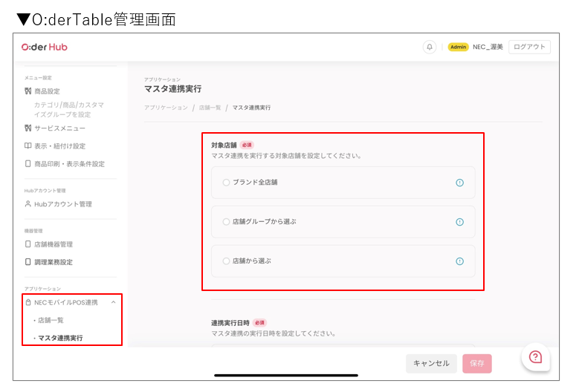Select the ブランド全店舗 radio option
Image resolution: width=582 pixels, height=392 pixels.
click(x=226, y=183)
